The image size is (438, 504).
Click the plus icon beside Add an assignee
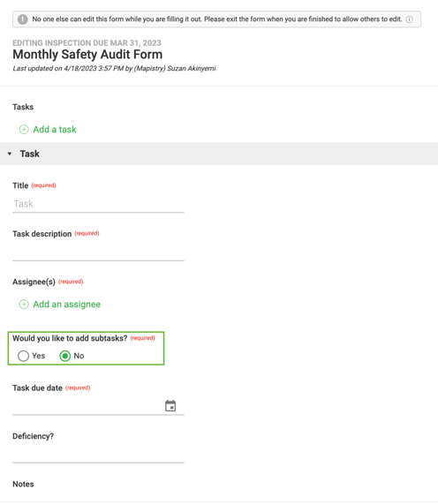24,304
